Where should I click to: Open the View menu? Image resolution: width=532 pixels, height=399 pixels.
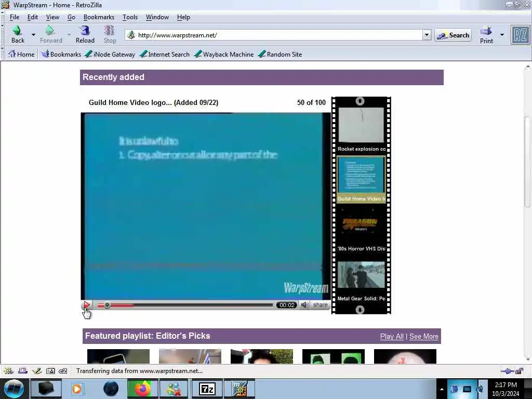point(52,17)
